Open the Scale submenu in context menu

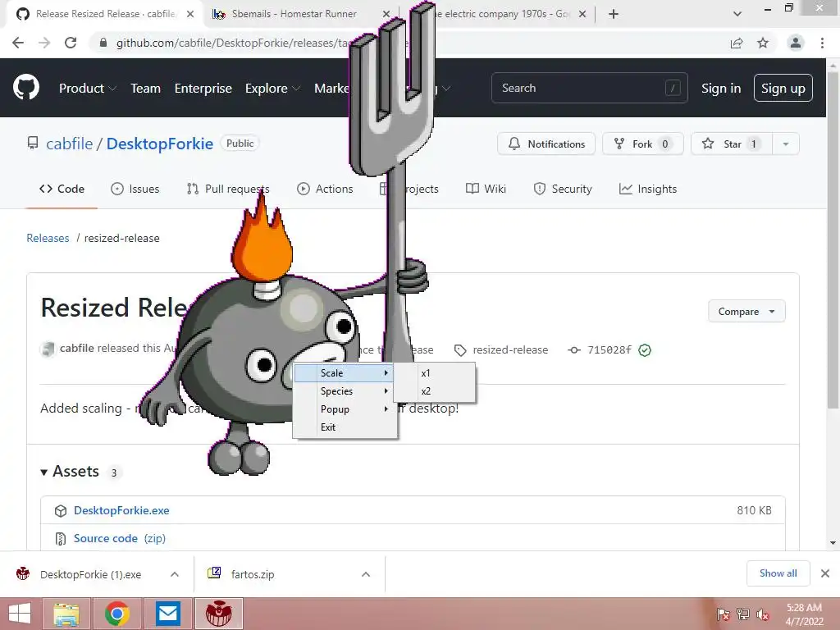click(345, 373)
